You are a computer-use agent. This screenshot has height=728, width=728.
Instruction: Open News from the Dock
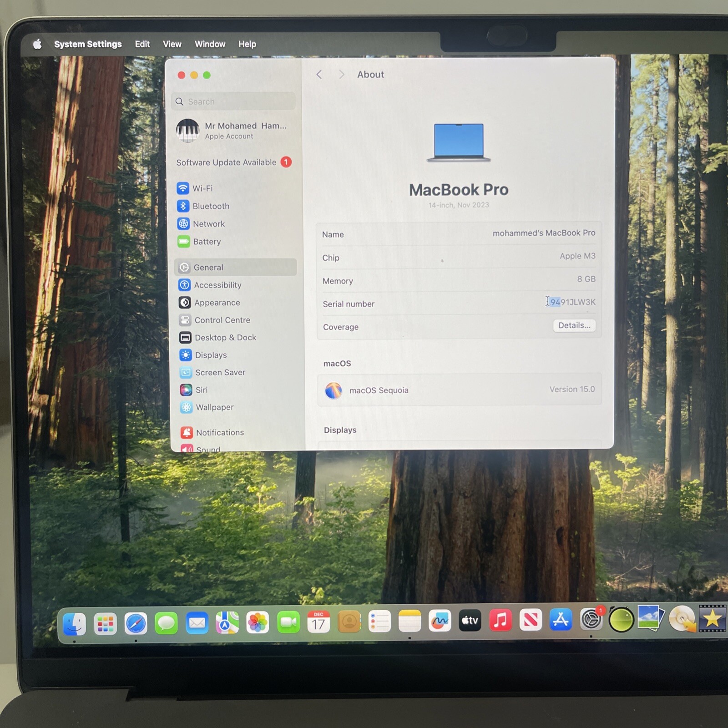pyautogui.click(x=531, y=620)
